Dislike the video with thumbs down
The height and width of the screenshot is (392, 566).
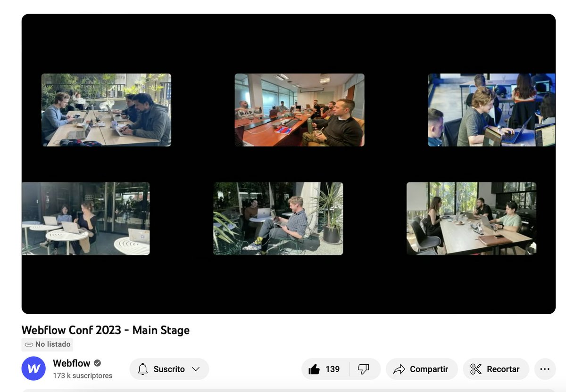(x=364, y=369)
